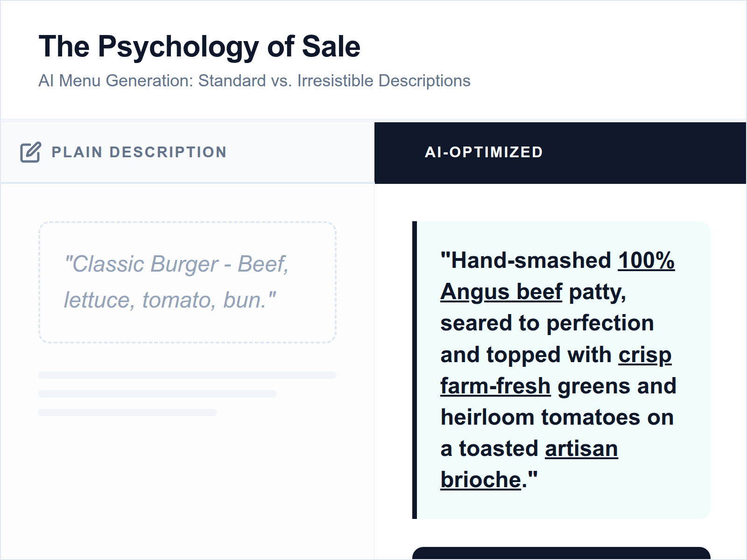Click the title The Psychology of Sale
This screenshot has width=747, height=560.
(x=200, y=46)
